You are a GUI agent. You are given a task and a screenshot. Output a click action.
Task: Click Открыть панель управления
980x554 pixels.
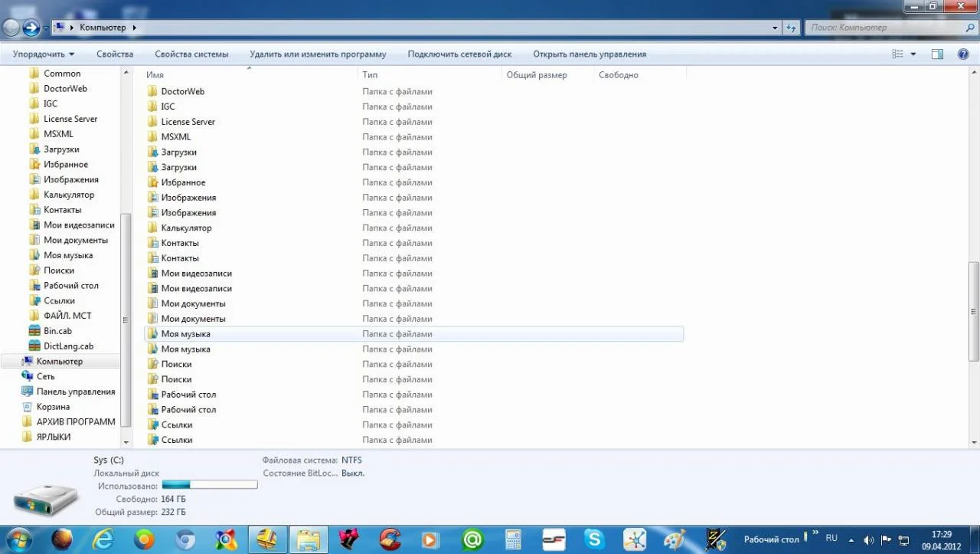click(590, 54)
